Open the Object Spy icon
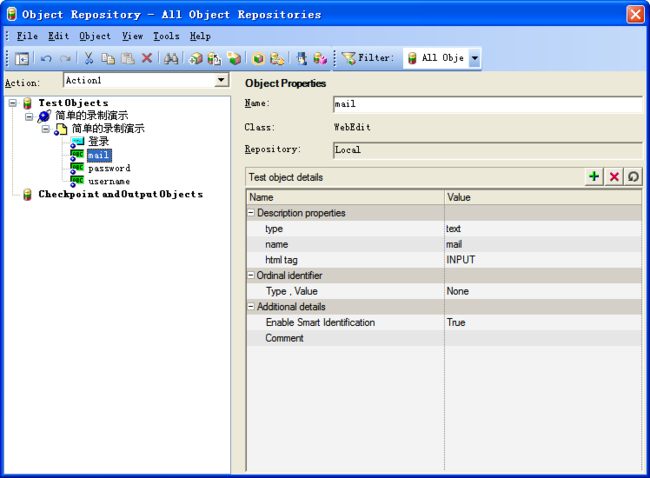 [x=302, y=58]
